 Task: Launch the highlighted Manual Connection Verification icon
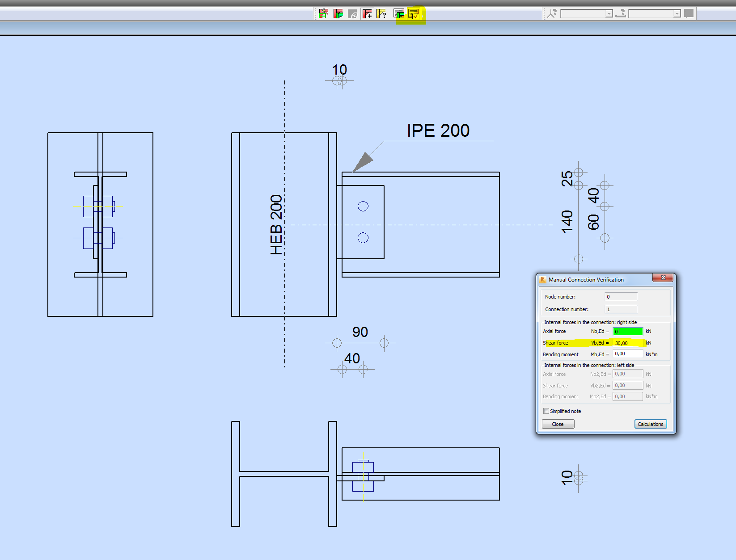point(414,13)
